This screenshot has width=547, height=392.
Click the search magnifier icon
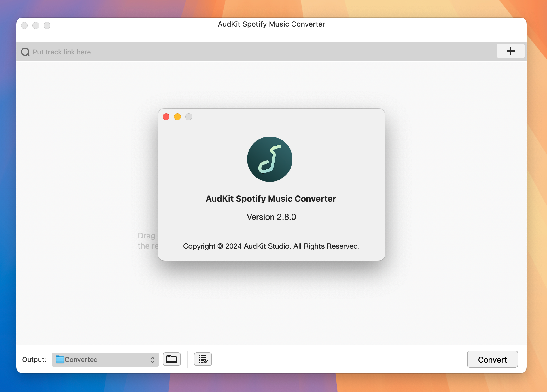click(x=26, y=52)
